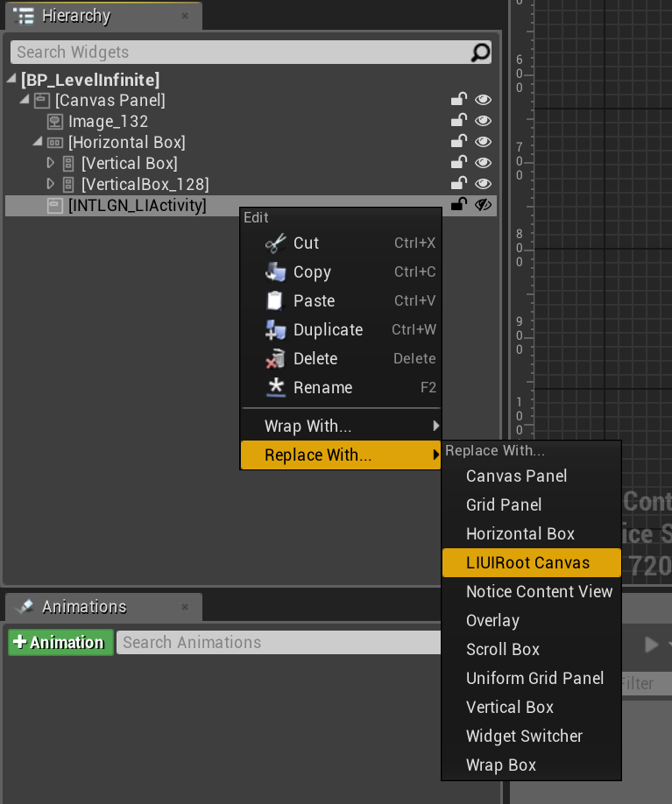
Task: Toggle lock on INTLGN_LIActivity row
Action: tap(458, 205)
